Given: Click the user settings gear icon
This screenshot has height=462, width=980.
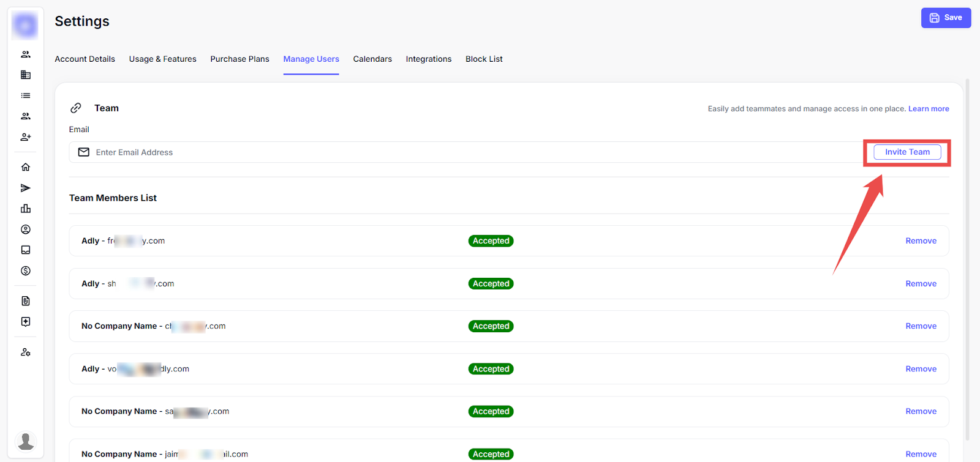Looking at the screenshot, I should click(x=26, y=352).
